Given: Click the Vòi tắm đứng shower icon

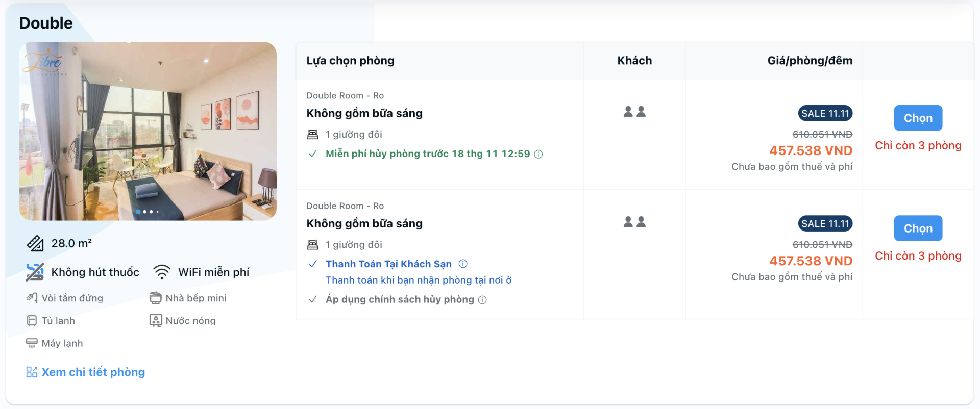Looking at the screenshot, I should [32, 298].
